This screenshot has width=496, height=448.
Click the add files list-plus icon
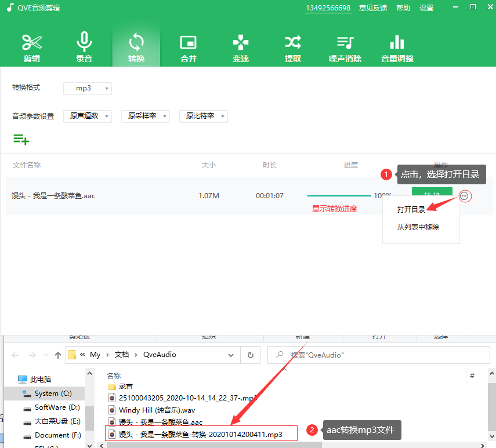tap(21, 139)
